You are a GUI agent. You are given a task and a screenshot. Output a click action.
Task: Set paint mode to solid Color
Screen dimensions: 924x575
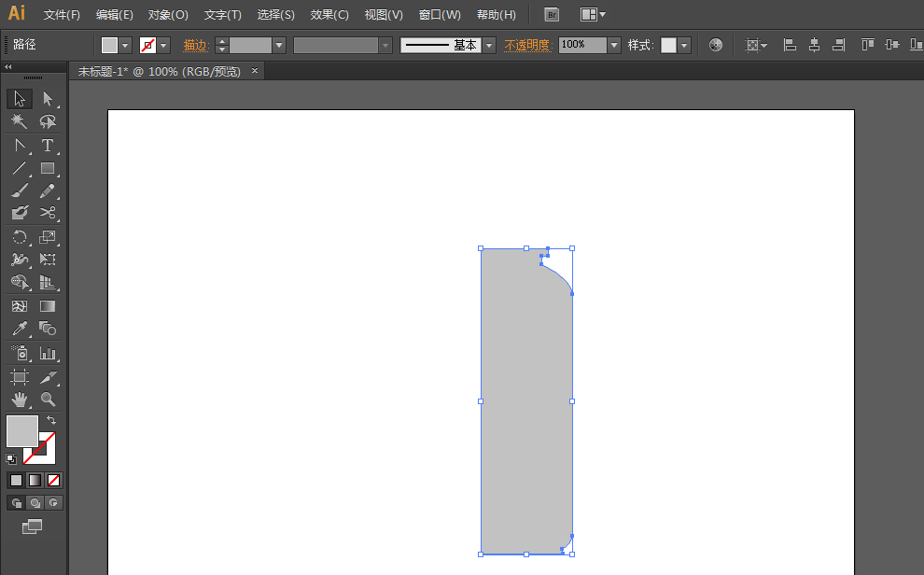pos(17,480)
